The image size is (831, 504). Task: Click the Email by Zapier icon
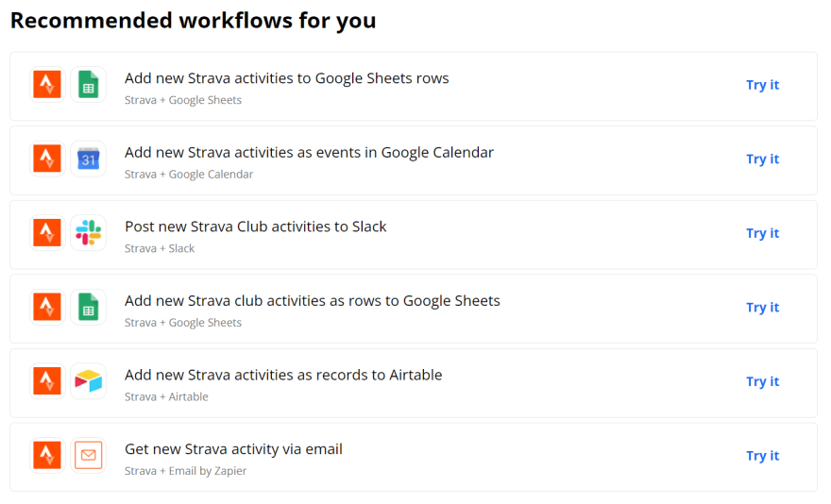(x=89, y=455)
